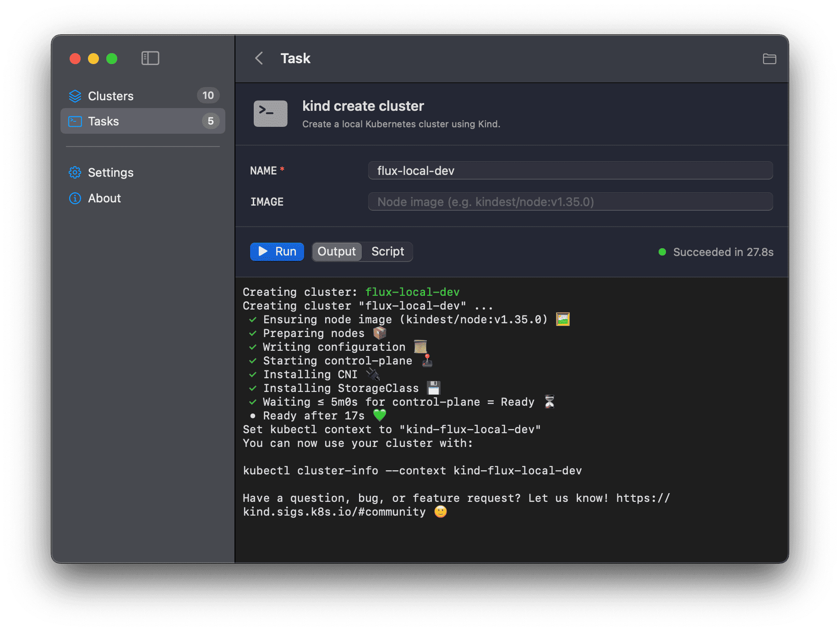Click the terminal icon beside kind create cluster

tap(270, 113)
